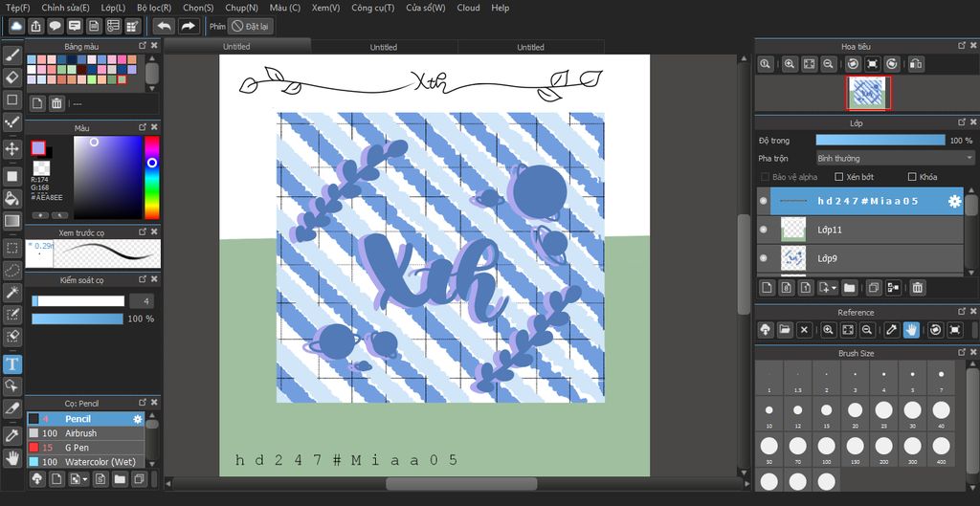Hide the Lớp11 layer
The image size is (980, 506).
763,230
